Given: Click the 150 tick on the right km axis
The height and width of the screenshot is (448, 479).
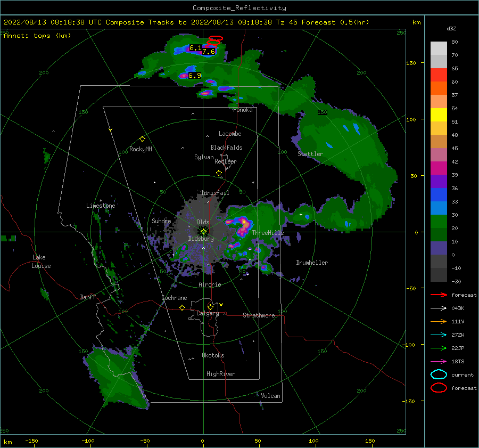Looking at the screenshot, I should click(x=411, y=63).
